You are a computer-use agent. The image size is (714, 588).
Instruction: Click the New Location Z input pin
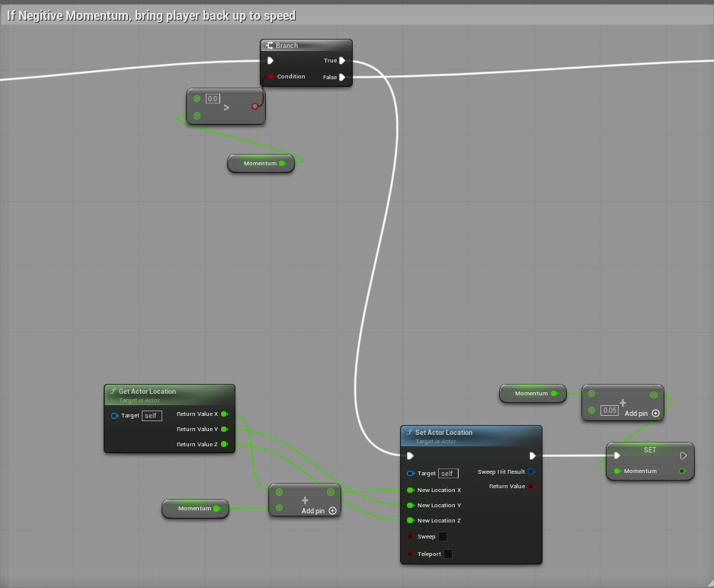pyautogui.click(x=411, y=520)
